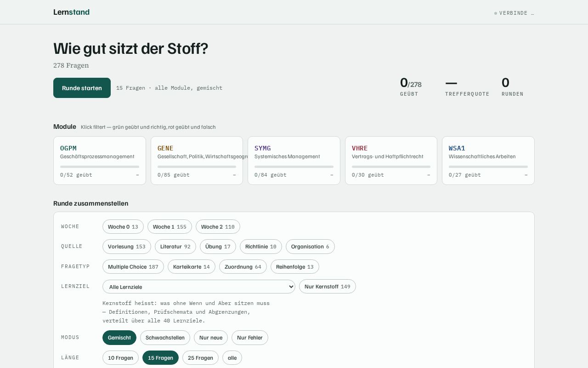The height and width of the screenshot is (368, 588).
Task: Select the SYMG Systemisches Management card
Action: point(294,161)
